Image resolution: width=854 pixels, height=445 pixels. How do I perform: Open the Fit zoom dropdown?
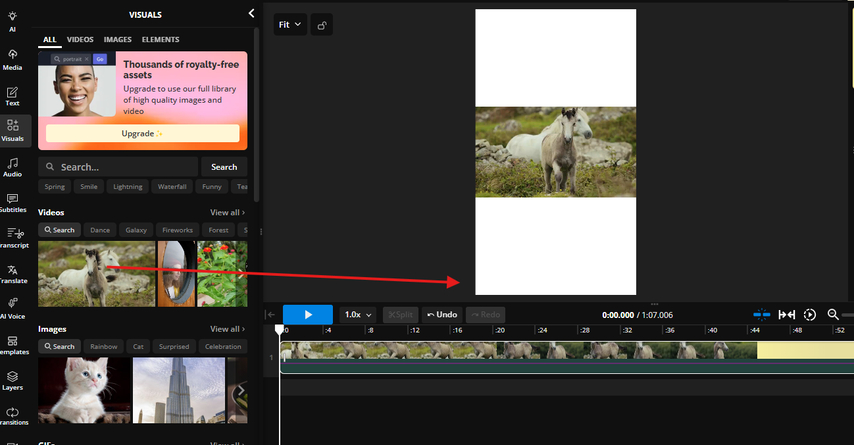click(x=290, y=25)
